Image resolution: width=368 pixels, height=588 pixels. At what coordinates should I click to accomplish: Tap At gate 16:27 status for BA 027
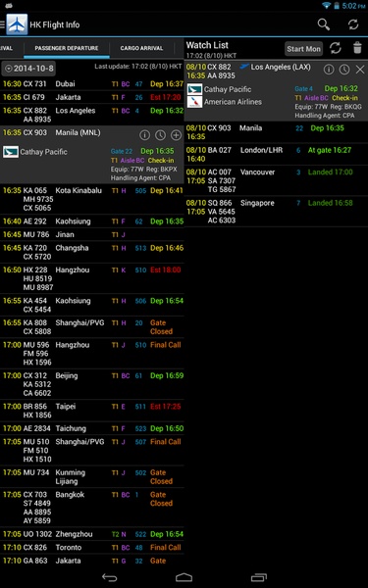(x=330, y=150)
